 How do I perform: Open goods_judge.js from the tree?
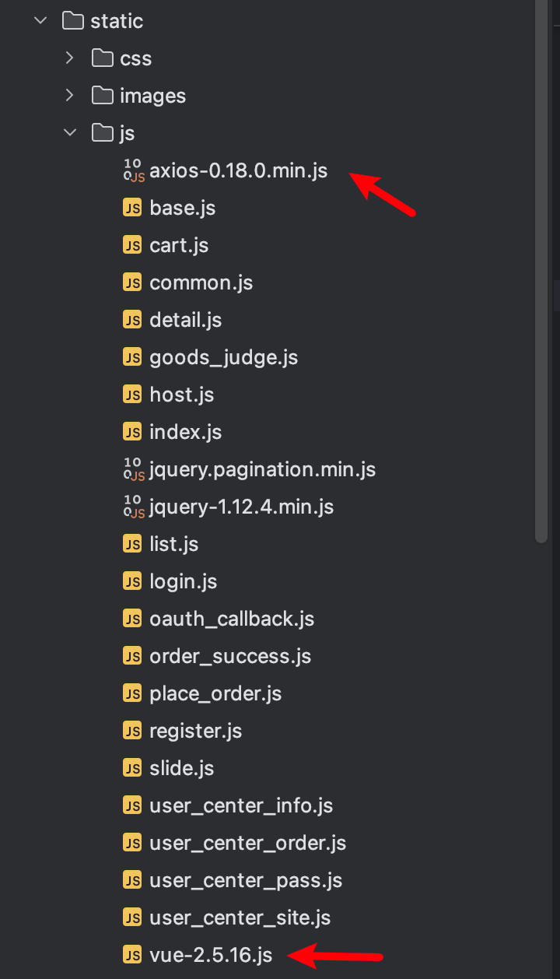(x=223, y=357)
